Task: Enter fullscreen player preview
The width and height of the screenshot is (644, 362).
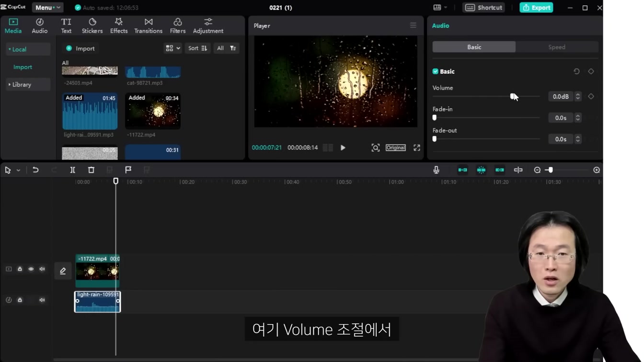Action: [x=417, y=148]
